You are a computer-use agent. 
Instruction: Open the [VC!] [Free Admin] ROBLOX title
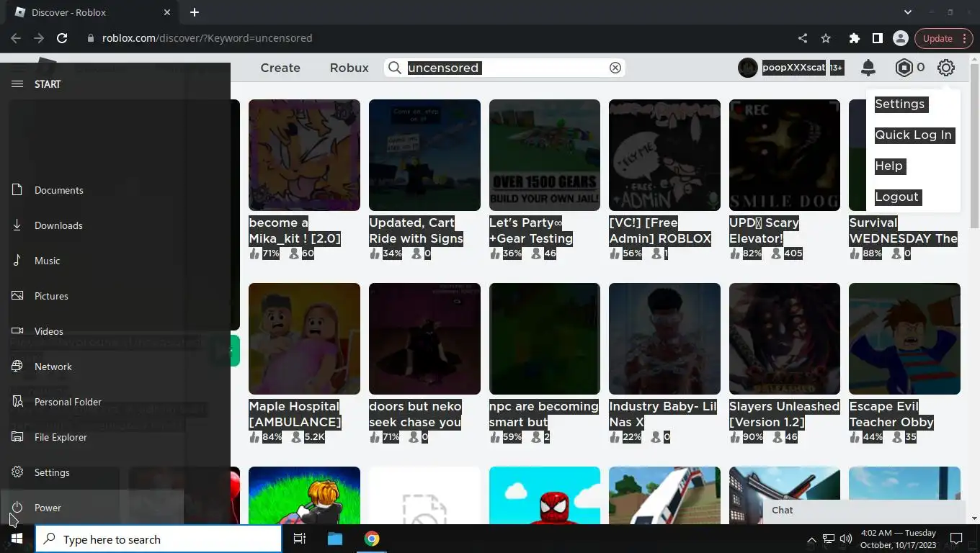(660, 230)
